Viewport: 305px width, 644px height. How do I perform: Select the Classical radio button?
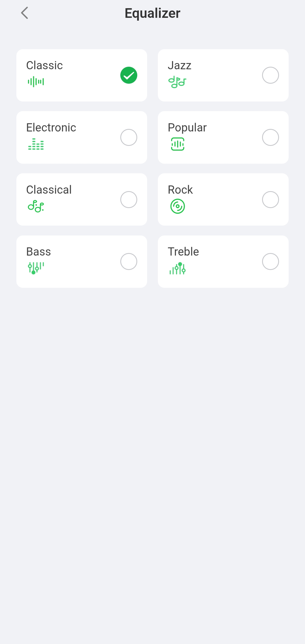(x=129, y=200)
